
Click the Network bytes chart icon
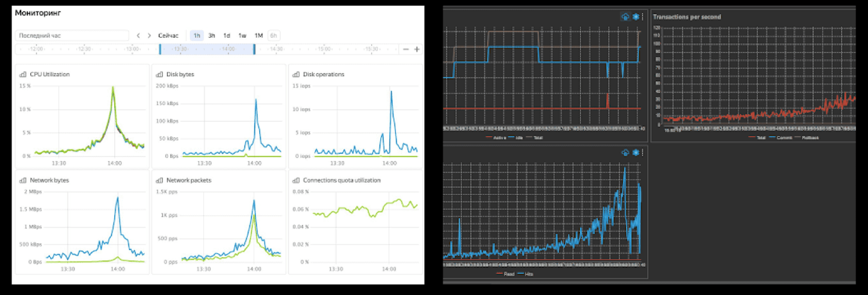pyautogui.click(x=22, y=180)
